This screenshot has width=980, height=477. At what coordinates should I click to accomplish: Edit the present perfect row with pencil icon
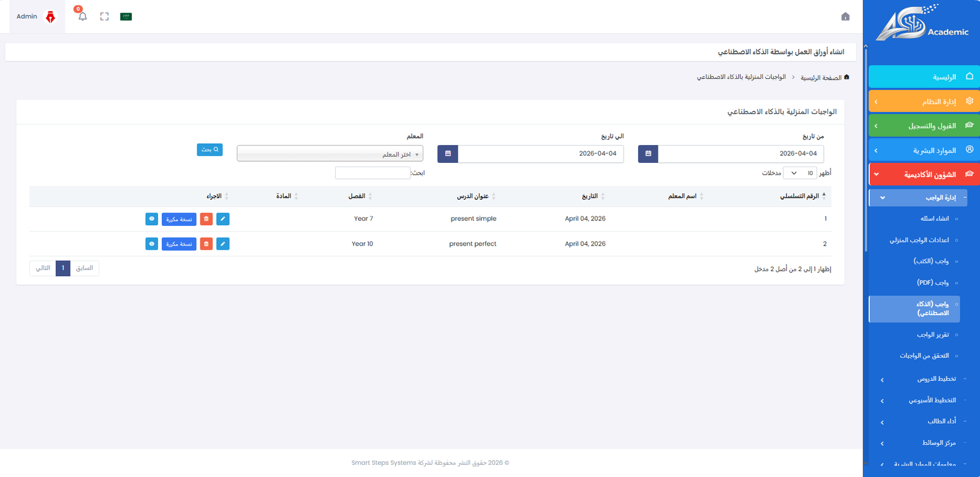[x=223, y=244]
